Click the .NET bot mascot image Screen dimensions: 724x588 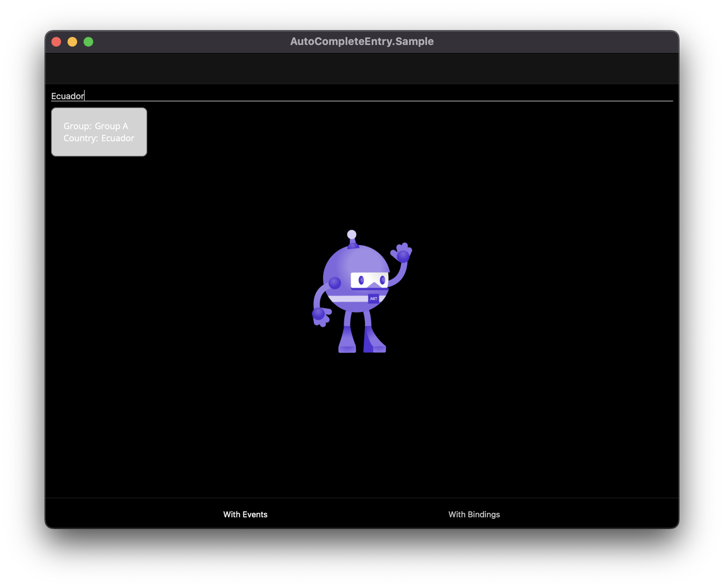pos(362,292)
